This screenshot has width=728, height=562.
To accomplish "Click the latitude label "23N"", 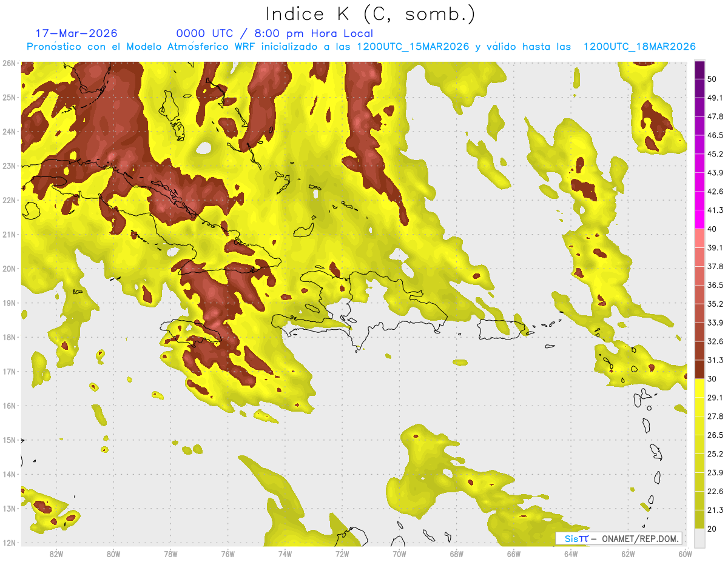I will (9, 166).
